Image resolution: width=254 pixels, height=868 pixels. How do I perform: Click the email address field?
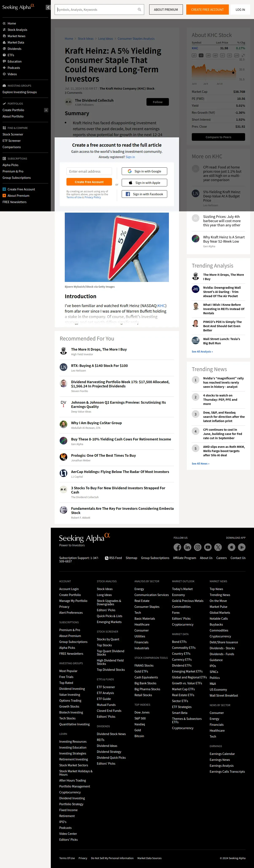pyautogui.click(x=89, y=171)
